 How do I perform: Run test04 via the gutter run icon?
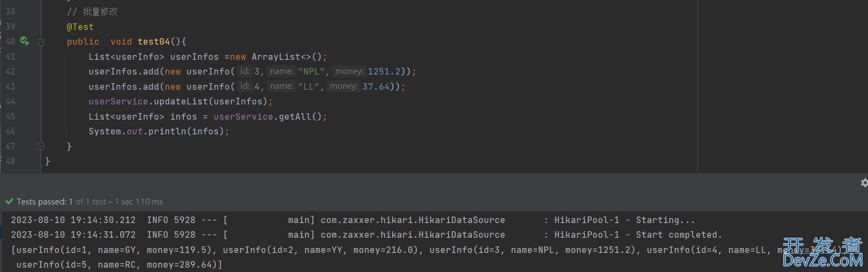click(x=24, y=41)
